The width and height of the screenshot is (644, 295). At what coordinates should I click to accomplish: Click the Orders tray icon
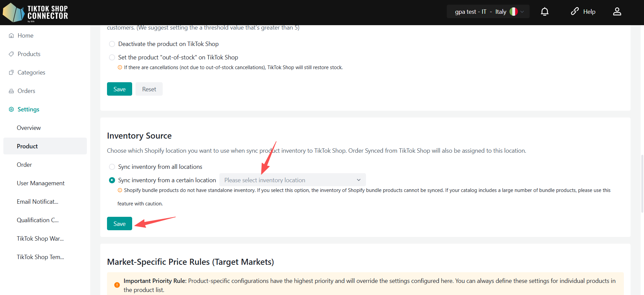[x=11, y=91]
